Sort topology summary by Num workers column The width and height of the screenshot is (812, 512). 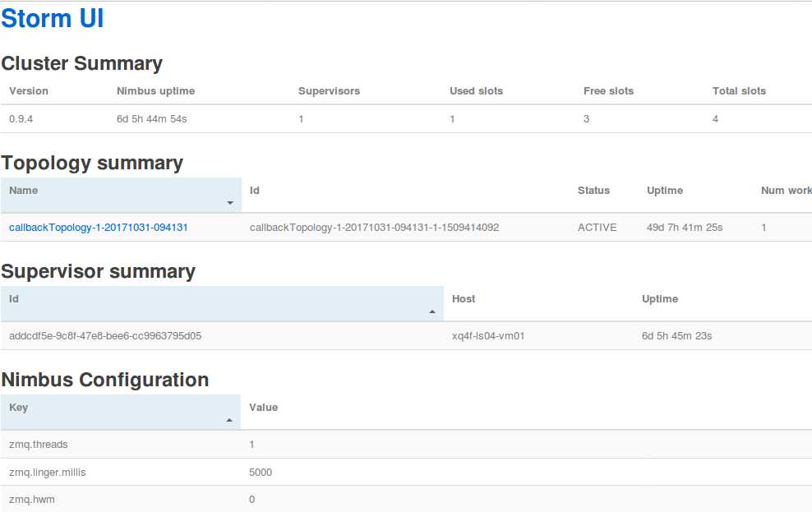(786, 191)
